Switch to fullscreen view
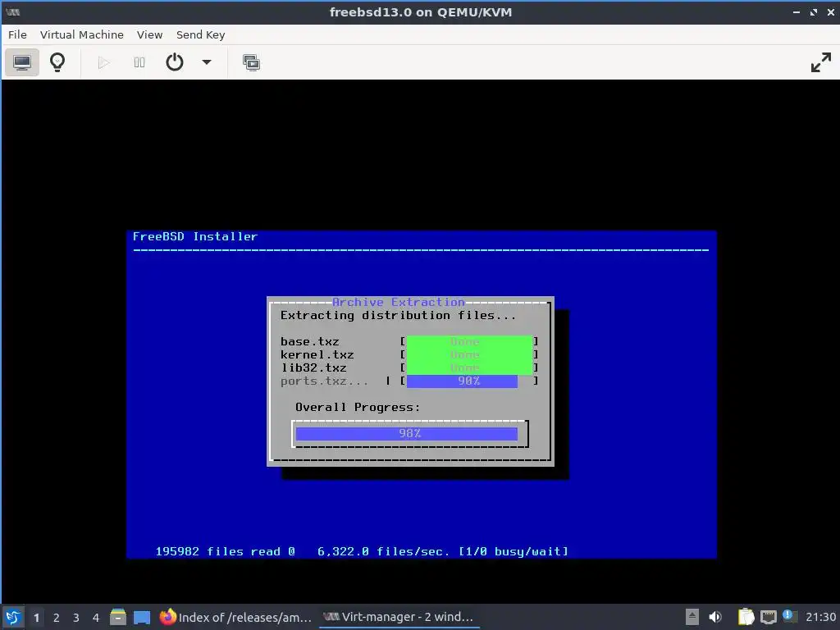This screenshot has height=630, width=840. click(x=820, y=62)
